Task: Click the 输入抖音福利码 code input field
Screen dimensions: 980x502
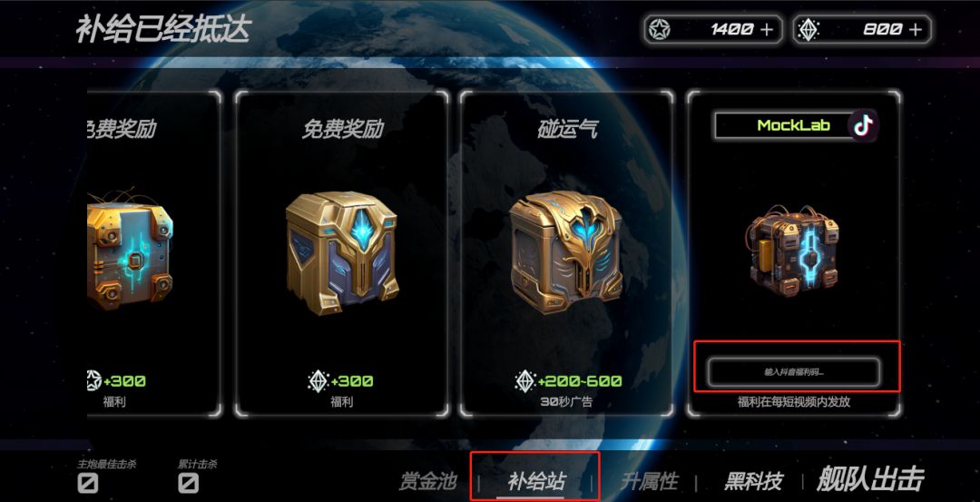Action: point(794,372)
